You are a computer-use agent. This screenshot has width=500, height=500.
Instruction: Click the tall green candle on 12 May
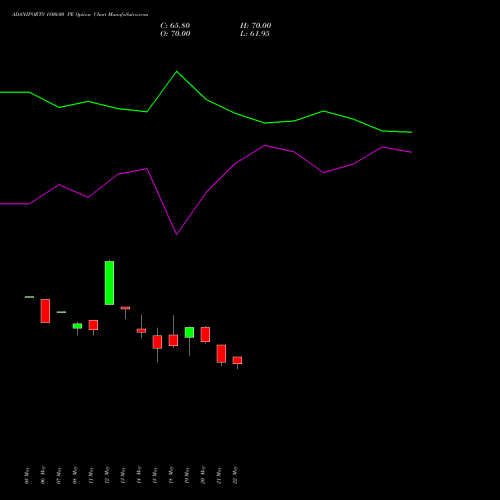click(109, 283)
